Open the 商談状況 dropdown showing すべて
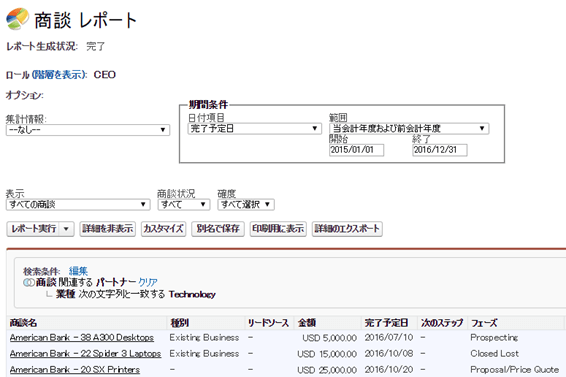This screenshot has height=377, width=566. point(184,205)
